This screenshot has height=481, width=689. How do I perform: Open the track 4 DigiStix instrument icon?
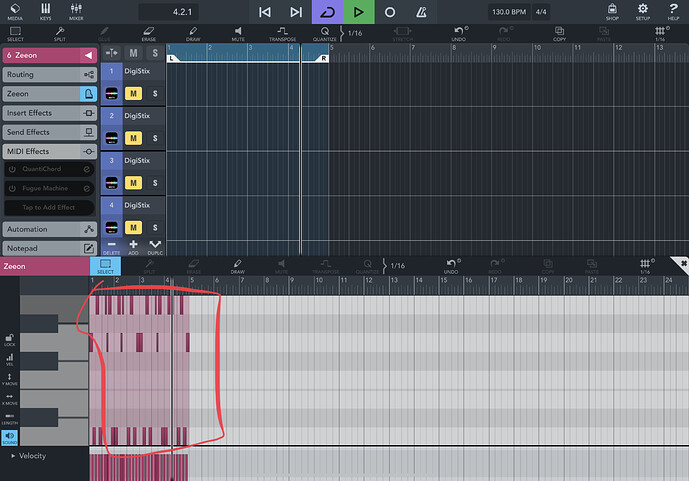pos(112,228)
